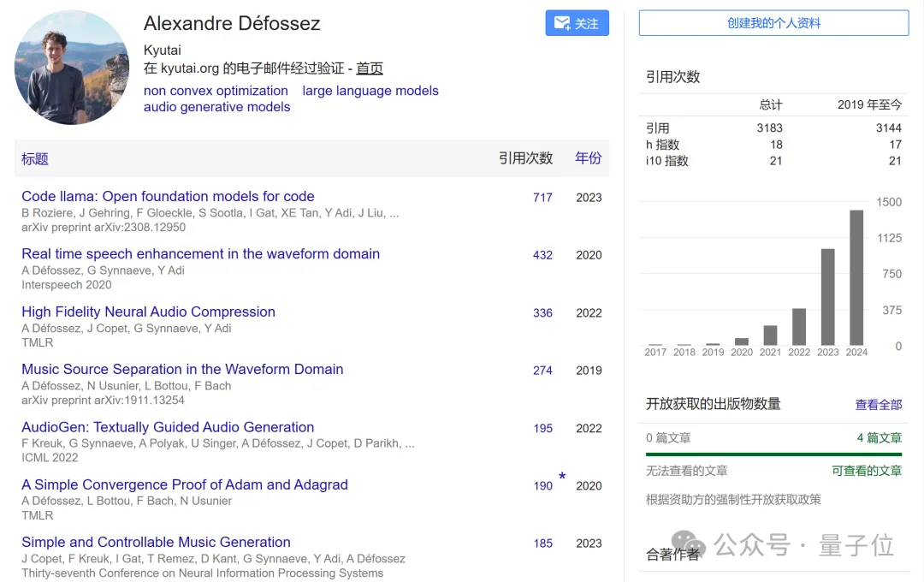924x582 pixels.
Task: Click the Alexandre Défossez name heading
Action: click(232, 24)
